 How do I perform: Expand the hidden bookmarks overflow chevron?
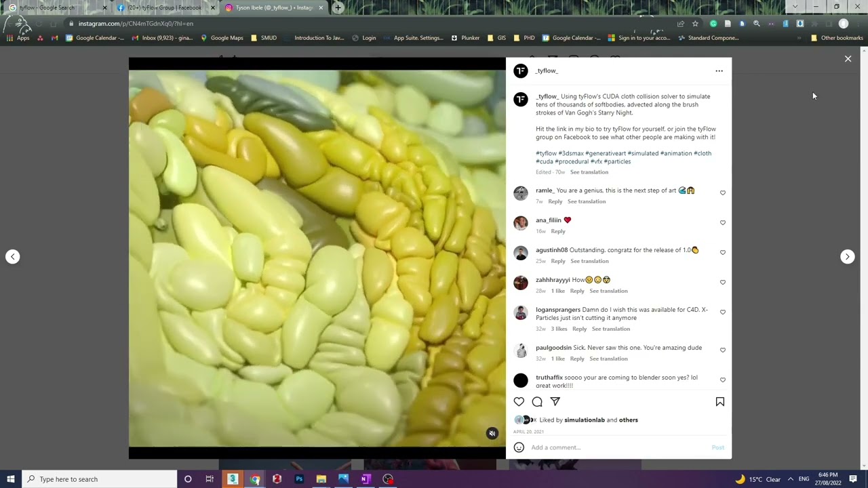click(x=800, y=38)
